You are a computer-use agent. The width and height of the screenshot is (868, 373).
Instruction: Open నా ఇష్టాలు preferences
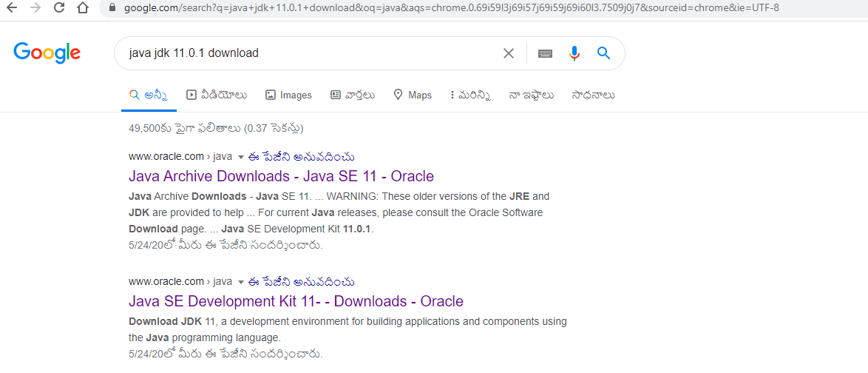tap(532, 95)
